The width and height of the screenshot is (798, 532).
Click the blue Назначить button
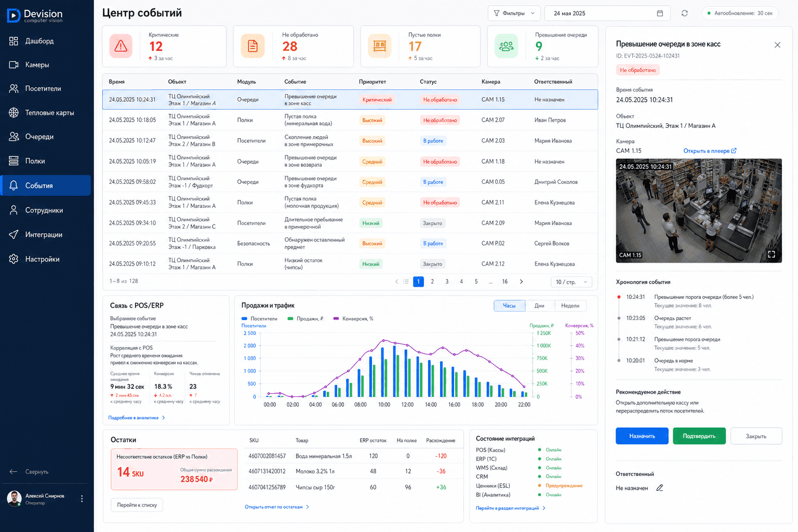(642, 436)
